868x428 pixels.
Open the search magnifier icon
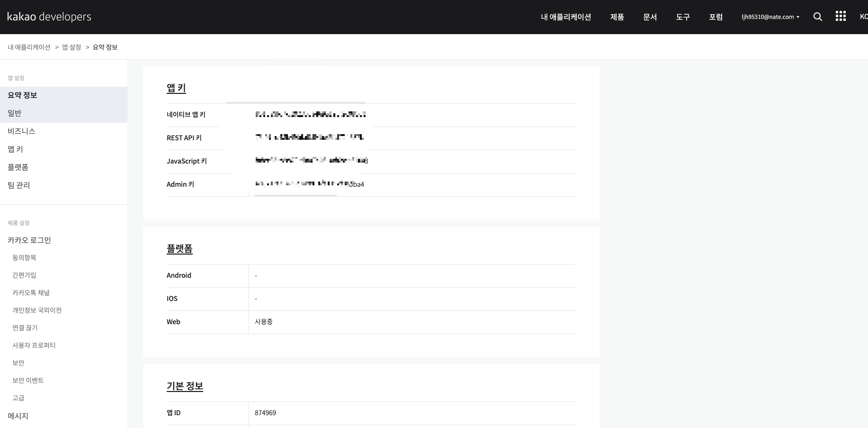[817, 17]
